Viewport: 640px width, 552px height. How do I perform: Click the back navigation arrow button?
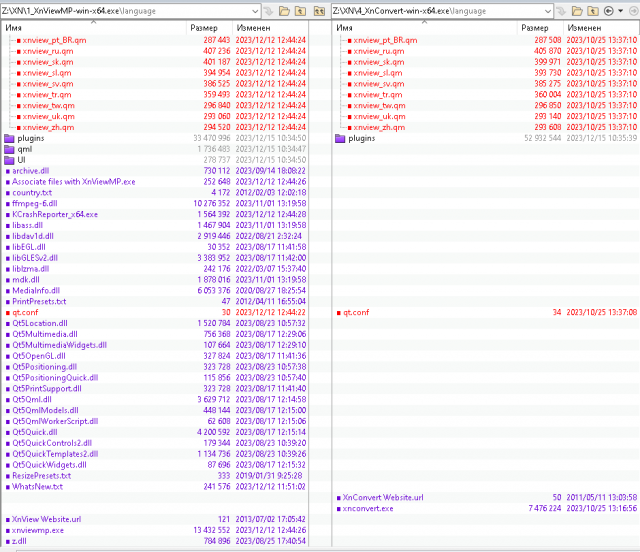tap(609, 11)
